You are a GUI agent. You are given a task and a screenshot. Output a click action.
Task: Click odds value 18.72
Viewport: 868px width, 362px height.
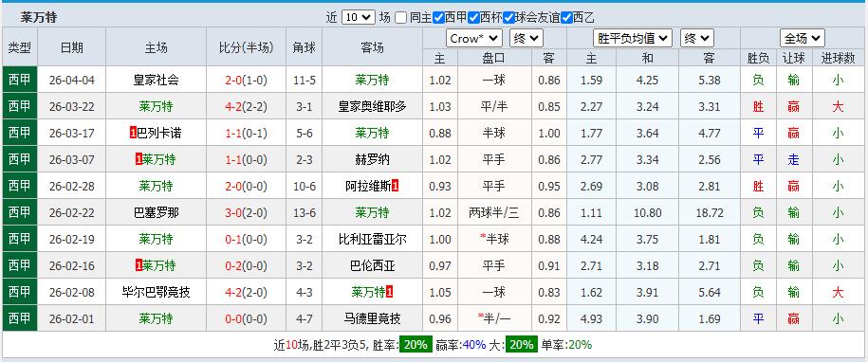[x=710, y=213]
